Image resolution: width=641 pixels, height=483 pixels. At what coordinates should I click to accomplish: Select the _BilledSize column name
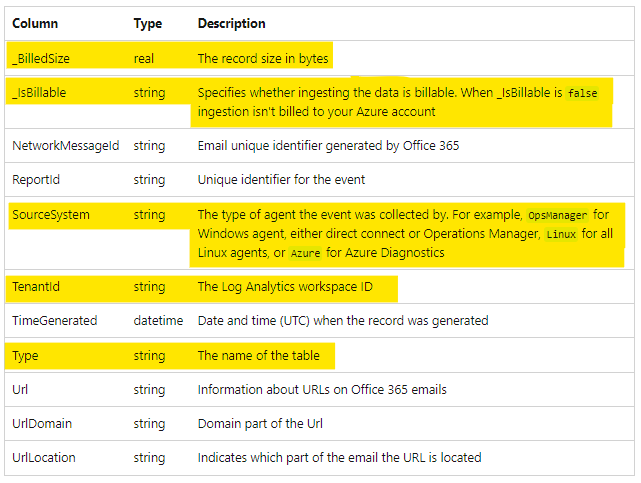(41, 59)
